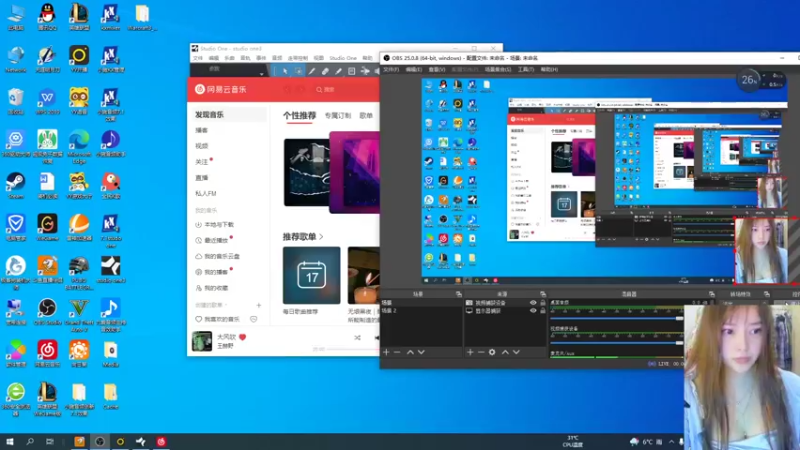
Task: Remove selected source with the minus button
Action: coord(481,352)
